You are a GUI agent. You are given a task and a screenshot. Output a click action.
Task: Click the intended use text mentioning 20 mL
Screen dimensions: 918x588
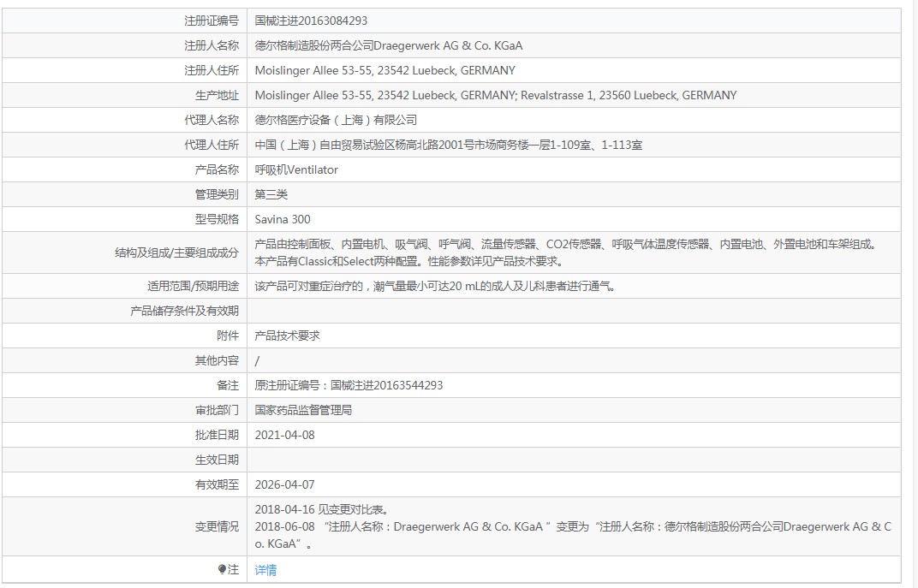435,286
